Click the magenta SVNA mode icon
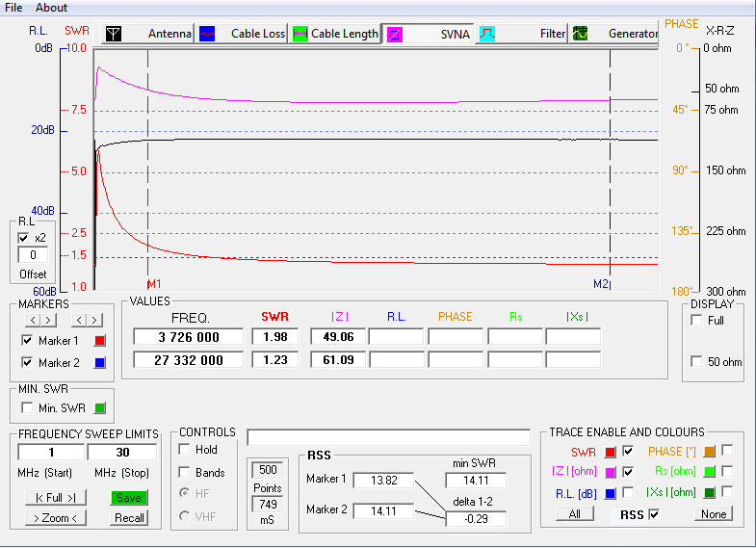756x548 pixels. coord(395,34)
